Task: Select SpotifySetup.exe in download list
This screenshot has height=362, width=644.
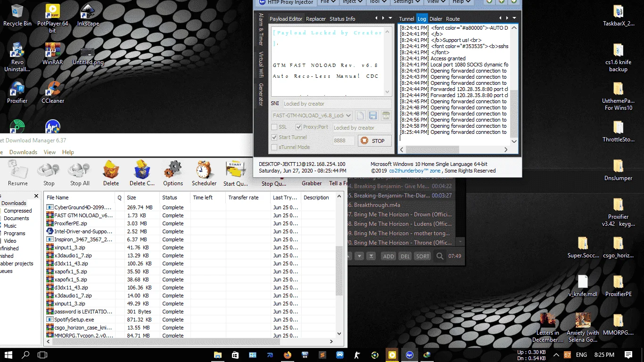Action: pyautogui.click(x=74, y=320)
